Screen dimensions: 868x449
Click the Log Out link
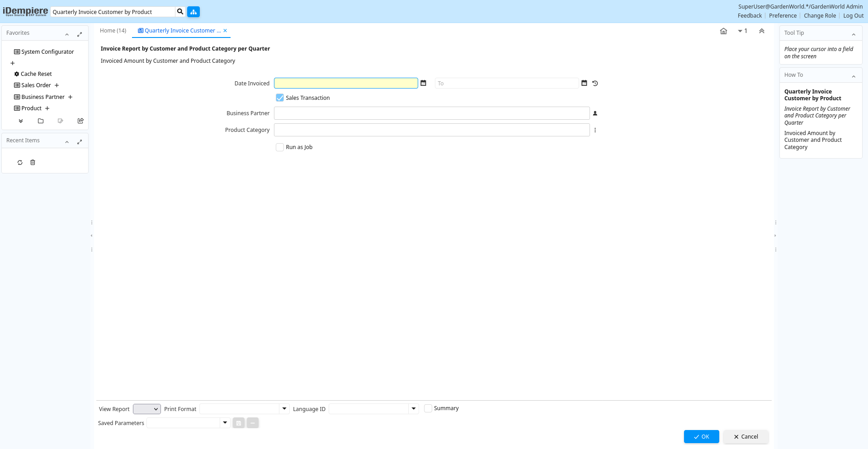(853, 16)
